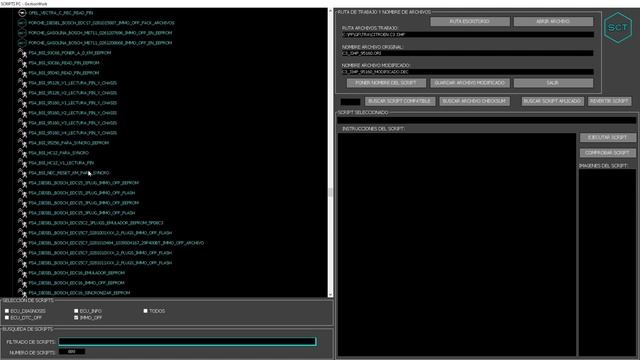Enable the ECU_DIAGNOSIS checkbox
The image size is (640, 360).
[7, 311]
